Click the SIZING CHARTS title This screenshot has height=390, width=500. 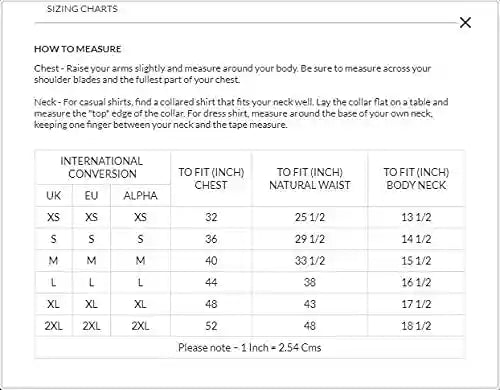coord(82,9)
